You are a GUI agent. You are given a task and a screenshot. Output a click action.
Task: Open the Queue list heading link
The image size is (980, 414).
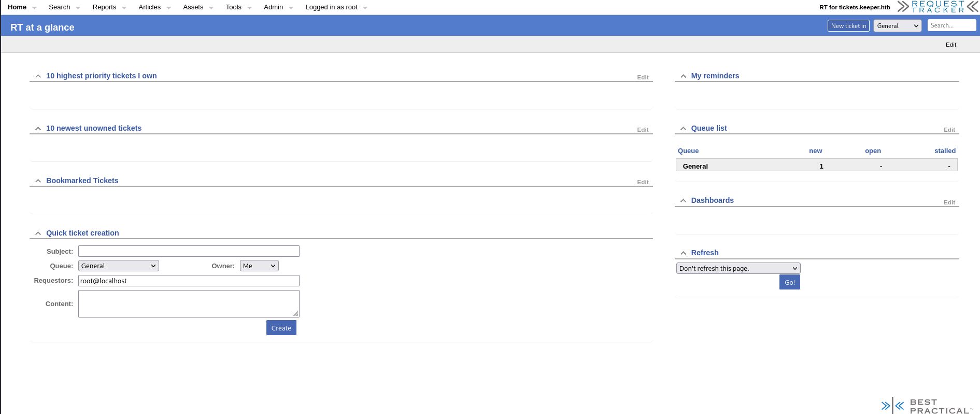(708, 128)
